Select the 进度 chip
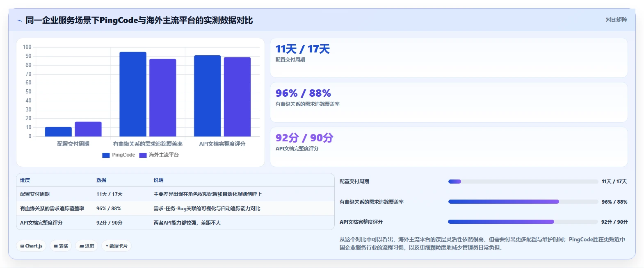Viewport: 644px width, 268px height. (87, 246)
